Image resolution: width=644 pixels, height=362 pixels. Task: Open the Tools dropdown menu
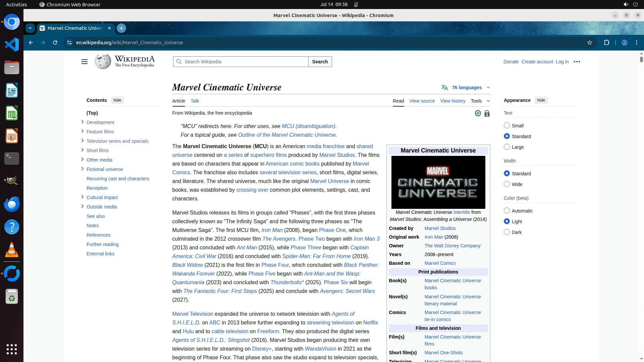click(x=480, y=101)
